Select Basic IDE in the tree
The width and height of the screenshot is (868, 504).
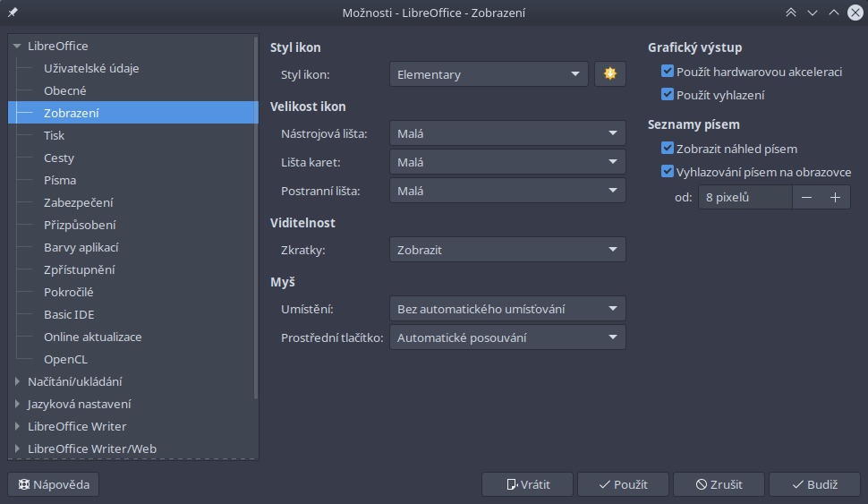(x=69, y=314)
